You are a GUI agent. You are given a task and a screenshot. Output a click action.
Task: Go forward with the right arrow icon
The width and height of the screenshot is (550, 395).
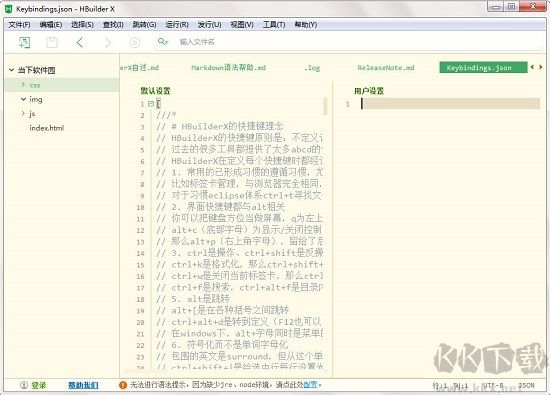[x=108, y=42]
